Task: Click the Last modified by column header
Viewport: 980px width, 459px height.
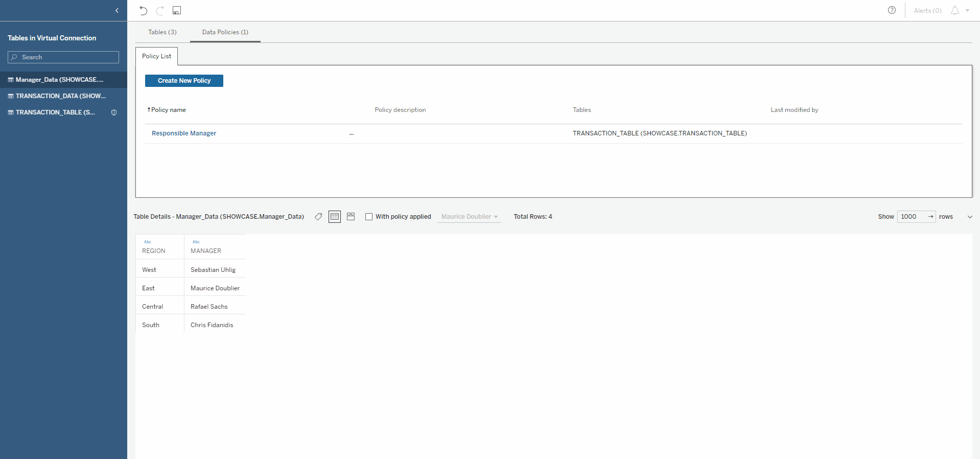Action: 795,110
